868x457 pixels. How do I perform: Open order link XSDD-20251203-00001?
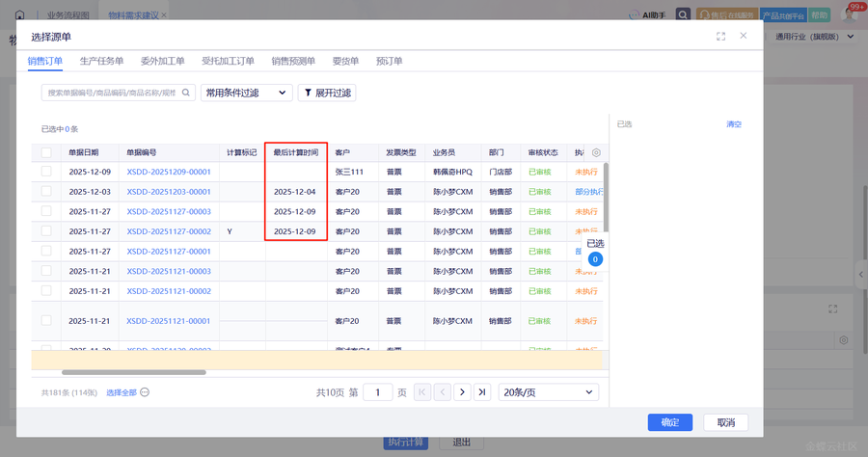coord(169,192)
